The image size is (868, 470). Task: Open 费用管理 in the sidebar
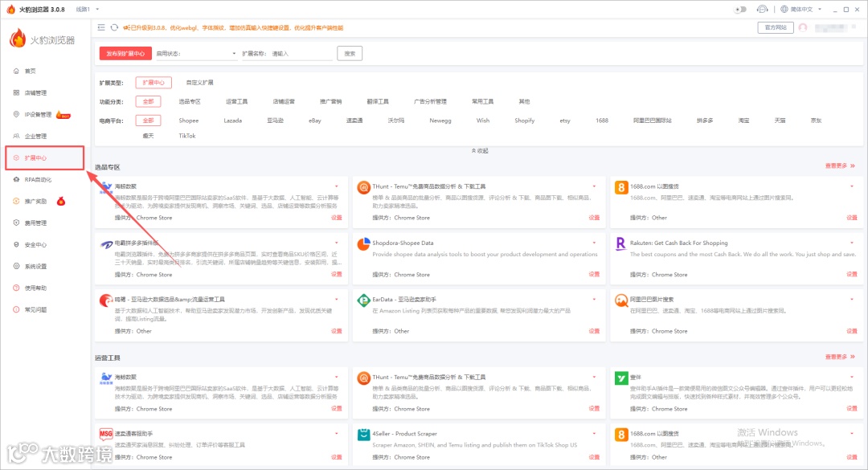35,223
